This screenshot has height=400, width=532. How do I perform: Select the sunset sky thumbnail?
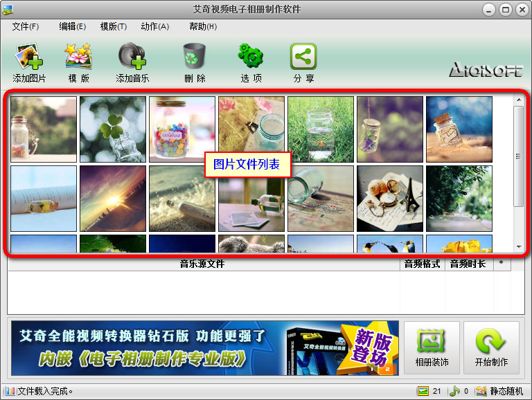pos(113,199)
